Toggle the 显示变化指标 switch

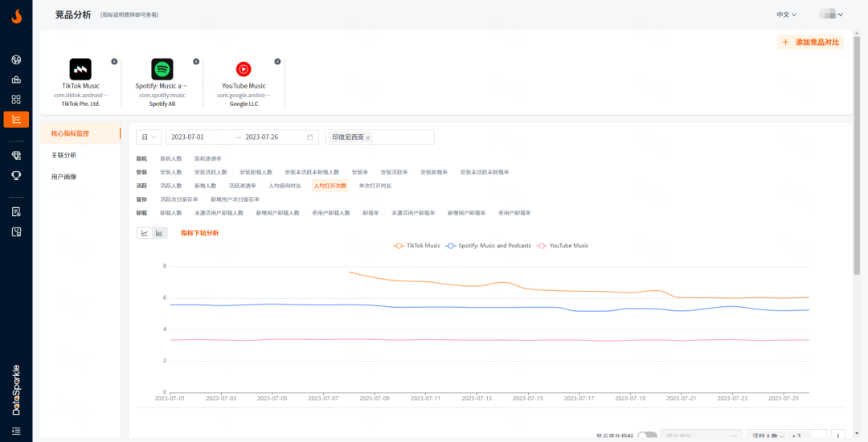pos(647,436)
